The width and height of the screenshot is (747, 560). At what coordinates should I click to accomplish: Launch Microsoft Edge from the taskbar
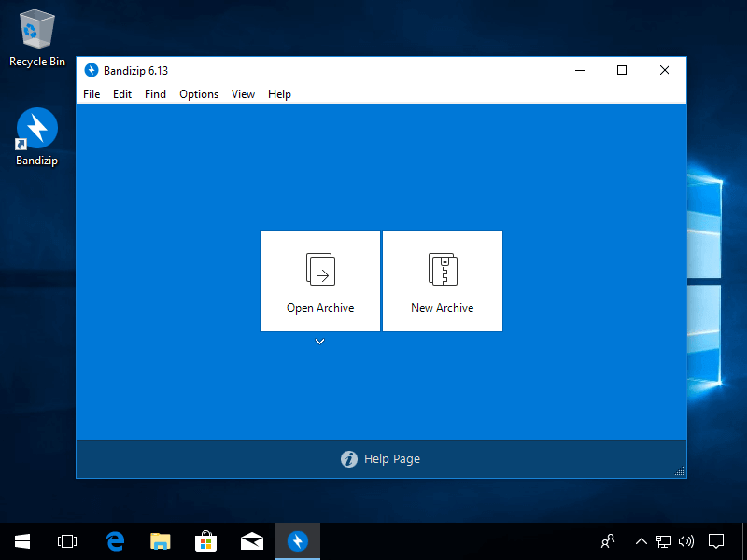[116, 541]
